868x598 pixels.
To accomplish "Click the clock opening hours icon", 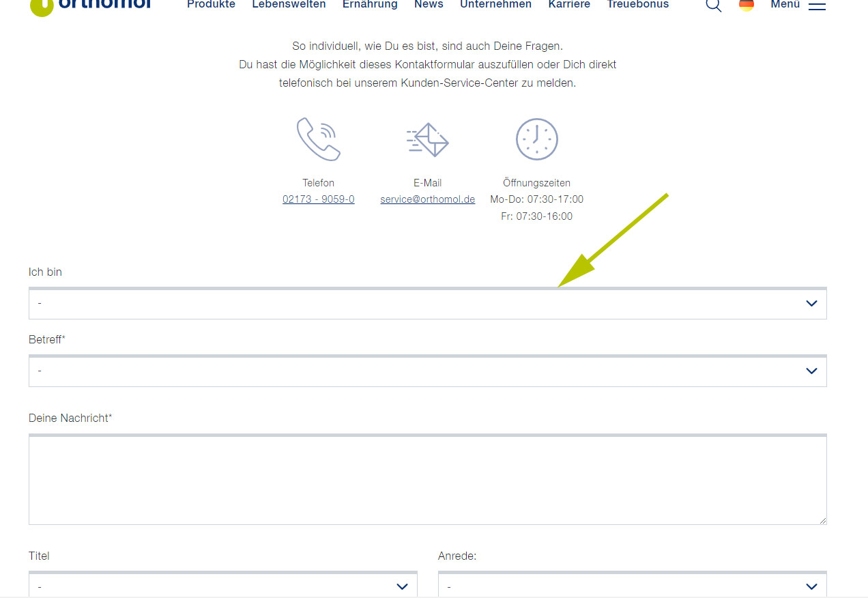I will point(537,139).
